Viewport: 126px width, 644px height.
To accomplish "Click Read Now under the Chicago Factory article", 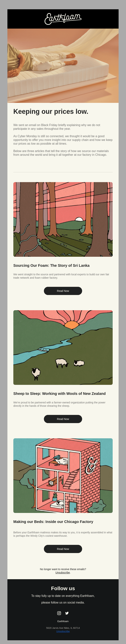I will [63, 549].
